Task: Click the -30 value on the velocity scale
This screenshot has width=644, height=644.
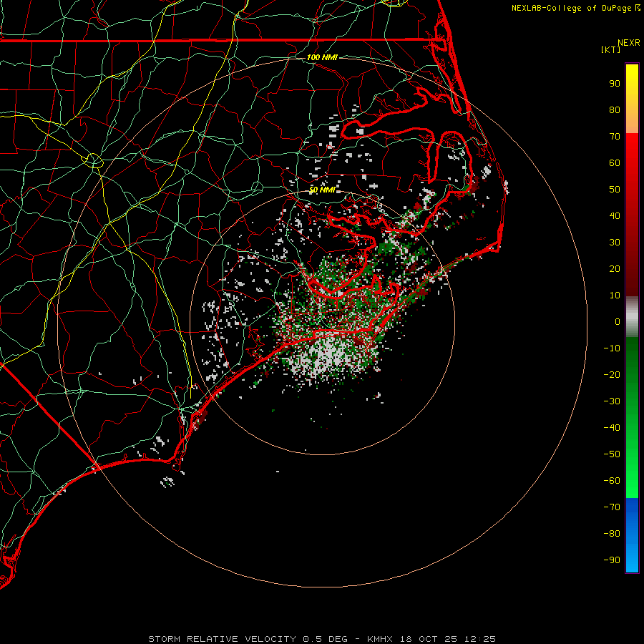Action: [612, 401]
